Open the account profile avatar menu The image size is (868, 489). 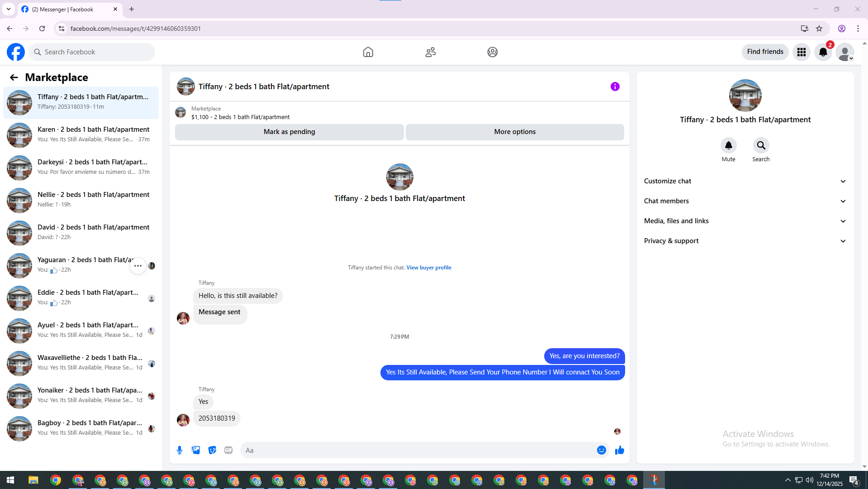(x=844, y=52)
